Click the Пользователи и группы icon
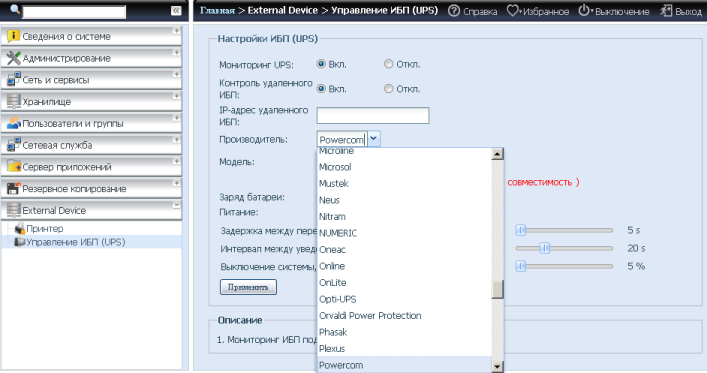The width and height of the screenshot is (707, 373). coord(14,123)
